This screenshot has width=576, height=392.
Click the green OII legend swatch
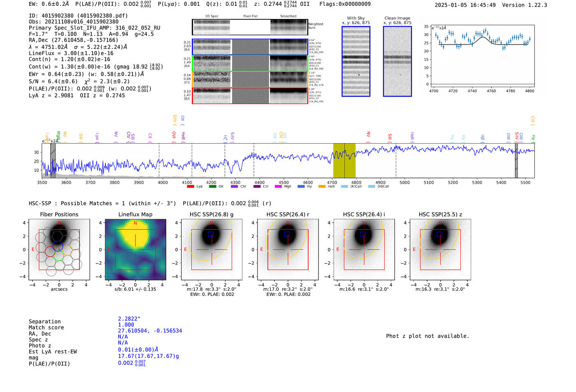pos(213,186)
